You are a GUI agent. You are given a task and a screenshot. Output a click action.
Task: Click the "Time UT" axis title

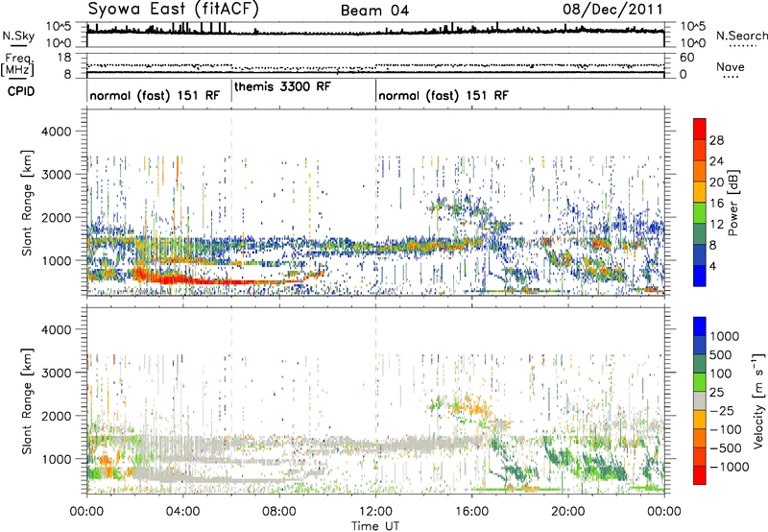coord(375,526)
